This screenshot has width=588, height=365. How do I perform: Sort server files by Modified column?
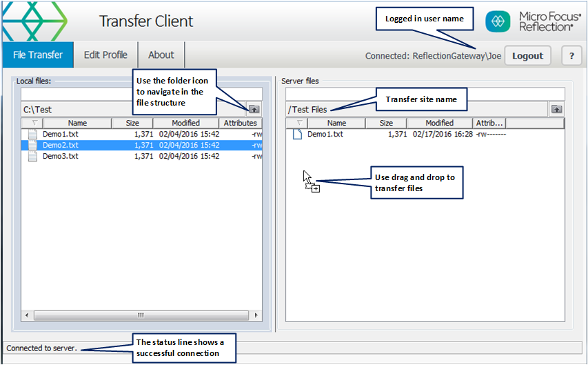click(x=440, y=123)
